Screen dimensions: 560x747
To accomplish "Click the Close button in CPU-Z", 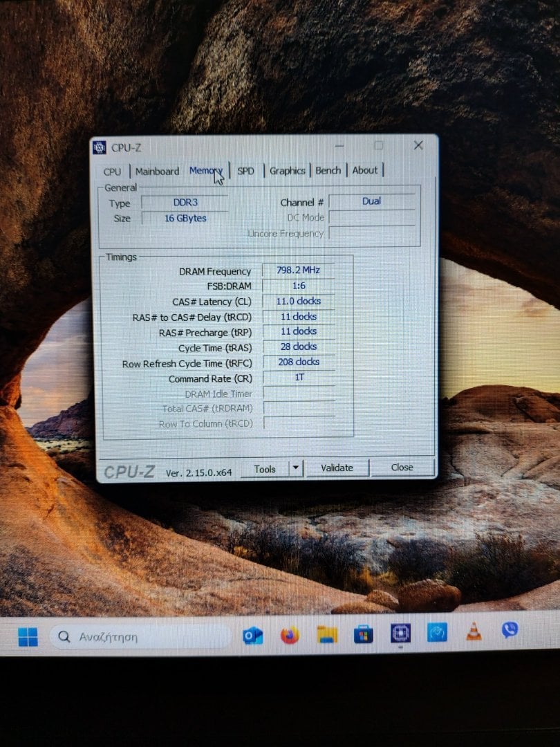I will tap(402, 468).
